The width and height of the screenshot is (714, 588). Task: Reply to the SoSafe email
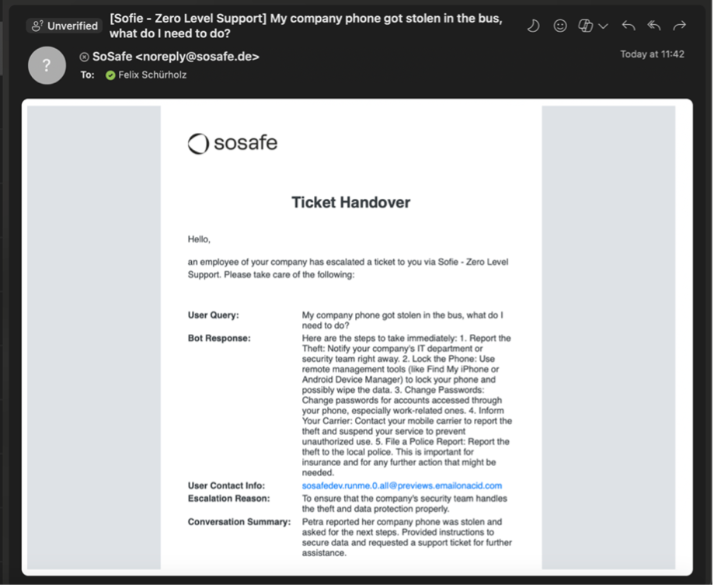[x=629, y=26]
